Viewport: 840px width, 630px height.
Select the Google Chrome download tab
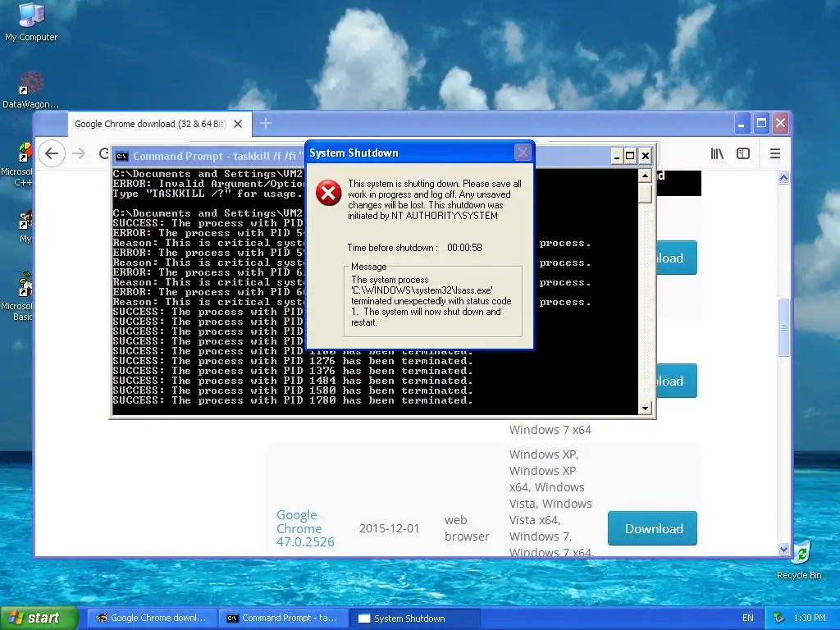click(x=160, y=124)
